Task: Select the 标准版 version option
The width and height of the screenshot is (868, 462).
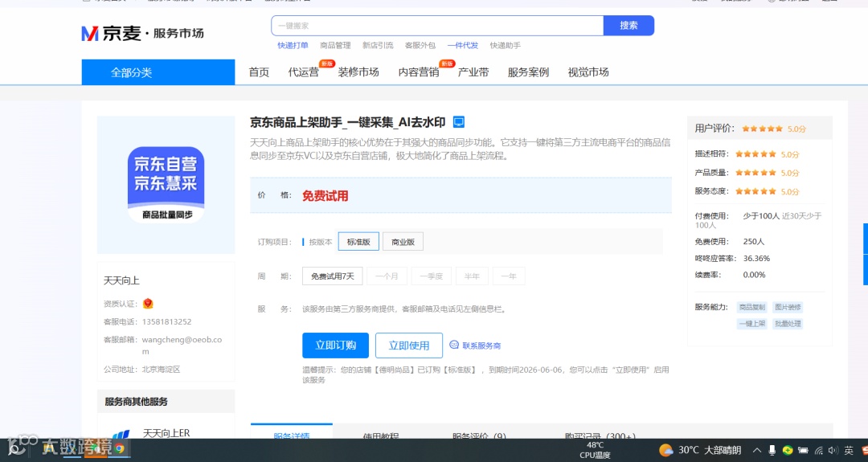Action: [x=358, y=242]
